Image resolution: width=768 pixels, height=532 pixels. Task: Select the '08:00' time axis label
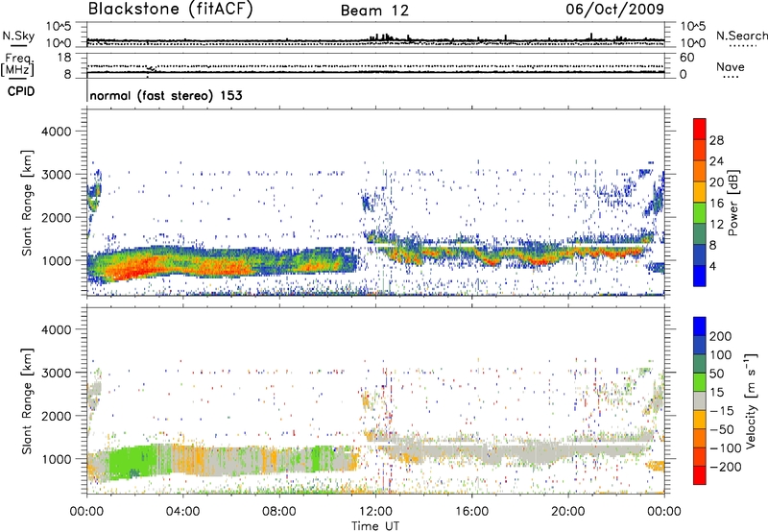coord(279,512)
